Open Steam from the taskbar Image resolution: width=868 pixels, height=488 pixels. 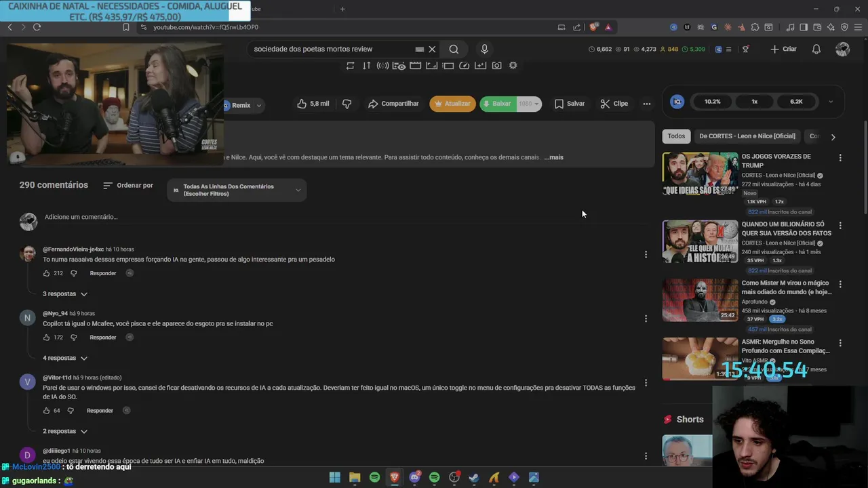(474, 477)
